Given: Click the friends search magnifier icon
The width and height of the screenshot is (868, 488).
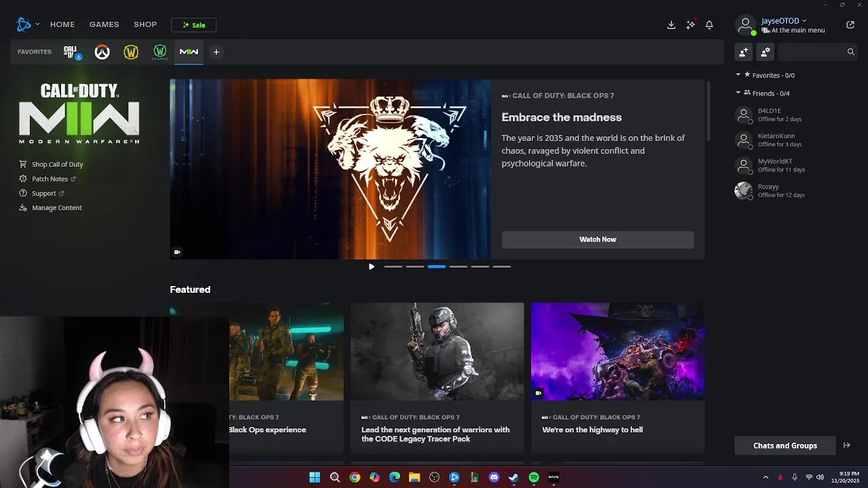Looking at the screenshot, I should pyautogui.click(x=850, y=52).
